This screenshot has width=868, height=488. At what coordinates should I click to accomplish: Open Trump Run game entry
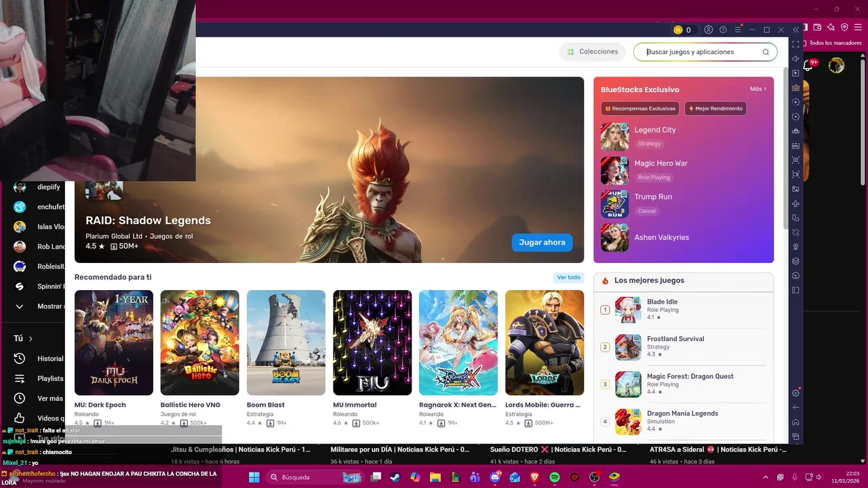tap(684, 204)
